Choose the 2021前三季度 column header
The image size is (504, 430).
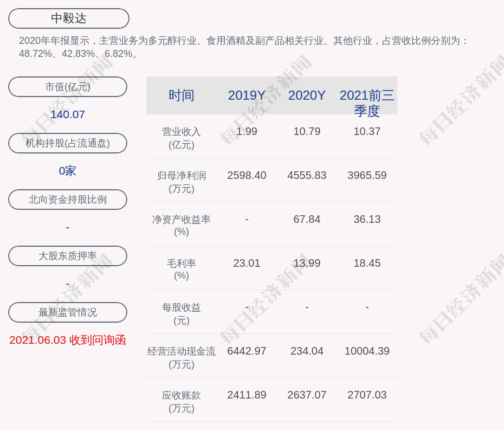pyautogui.click(x=367, y=102)
